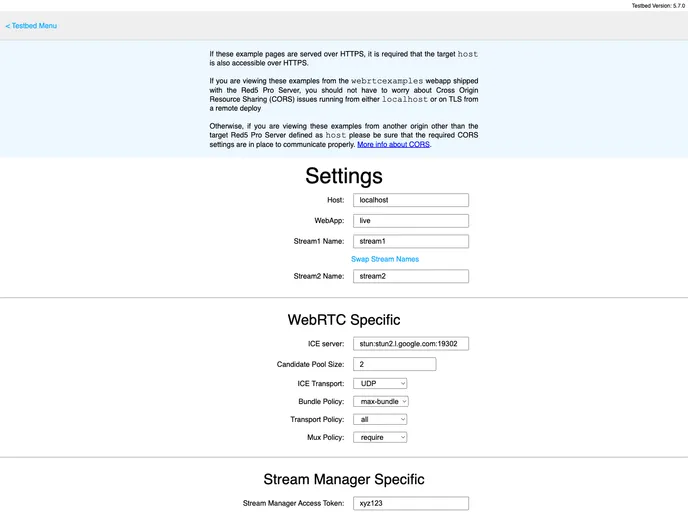Screen dimensions: 688x512
Task: Click the Testbed Version text
Action: [657, 5]
